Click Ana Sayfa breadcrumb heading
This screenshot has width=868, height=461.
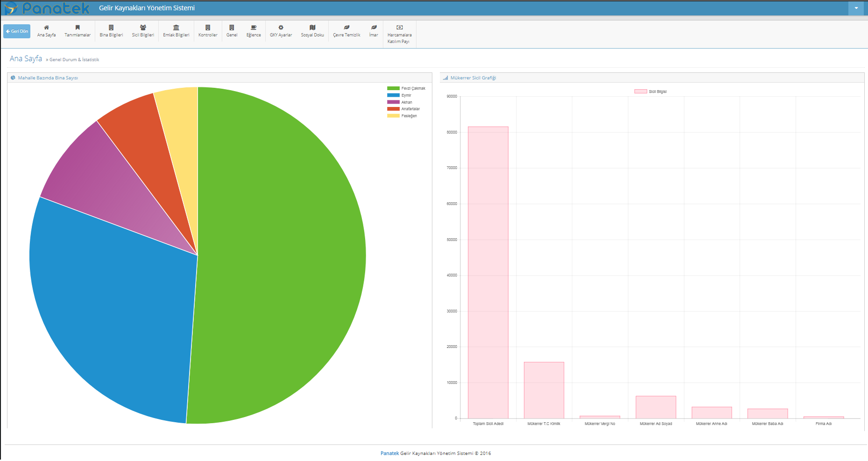(26, 58)
